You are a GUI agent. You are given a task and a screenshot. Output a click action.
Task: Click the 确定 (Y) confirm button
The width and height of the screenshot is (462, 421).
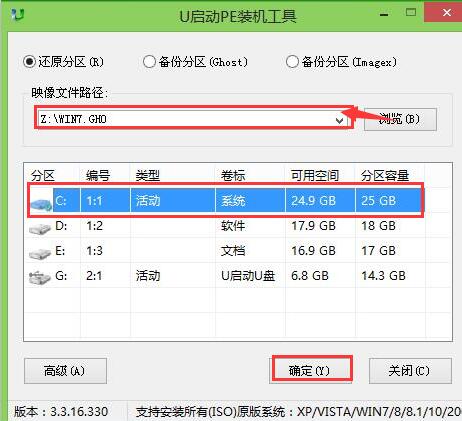[x=310, y=370]
